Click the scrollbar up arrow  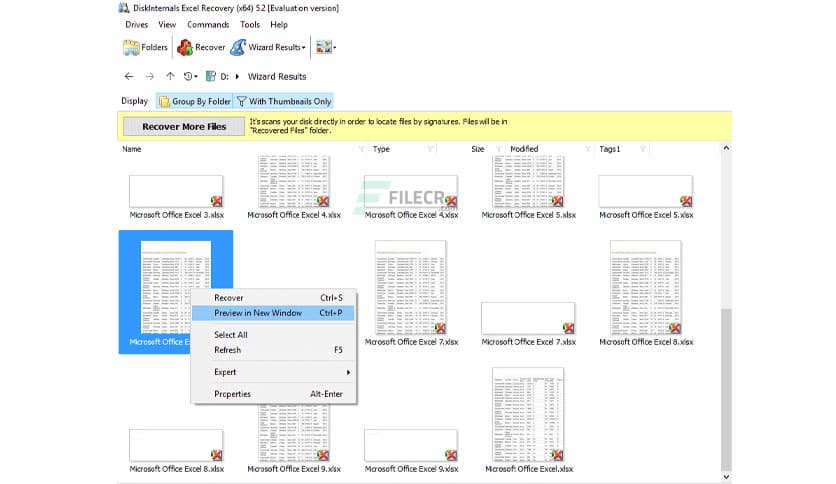726,148
